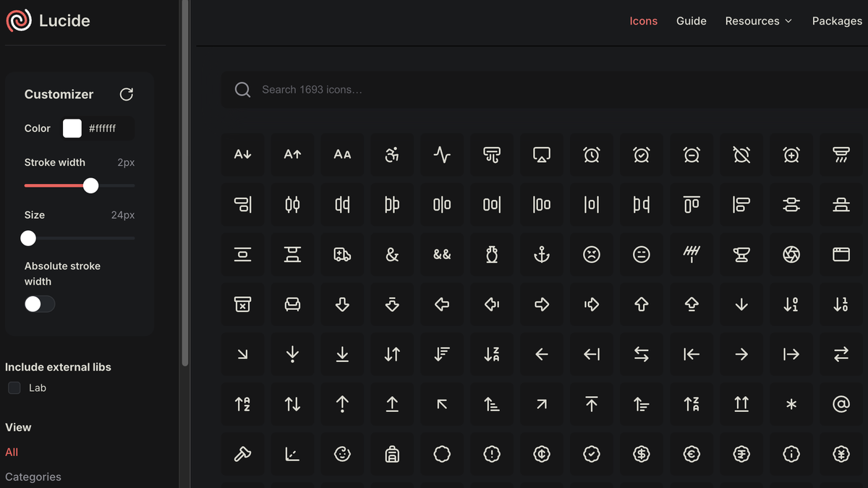Choose the angry face icon

click(x=592, y=254)
